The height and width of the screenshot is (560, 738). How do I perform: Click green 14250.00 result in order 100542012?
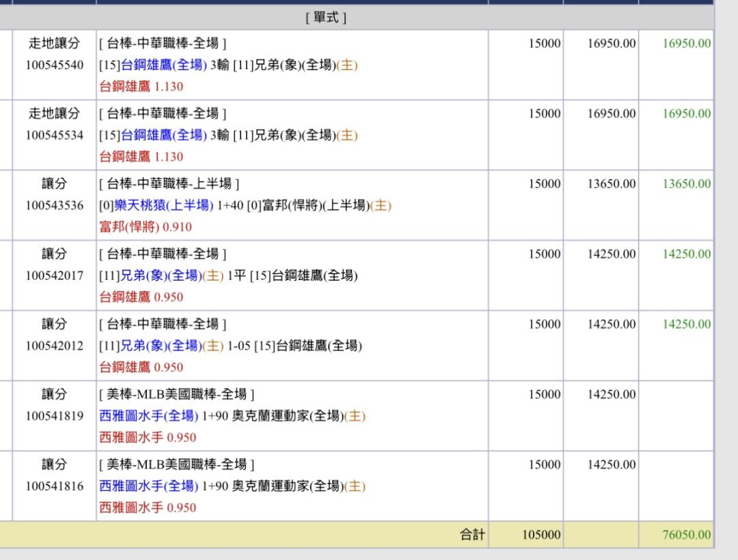click(687, 324)
